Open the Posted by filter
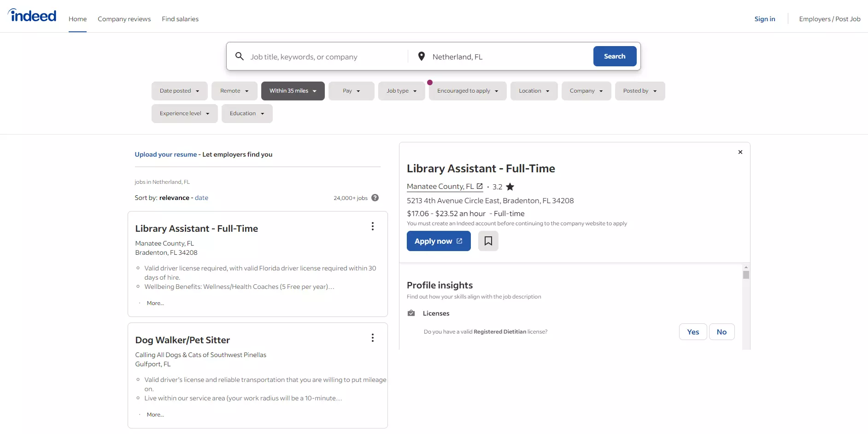Screen dimensions: 868x434 click(640, 91)
